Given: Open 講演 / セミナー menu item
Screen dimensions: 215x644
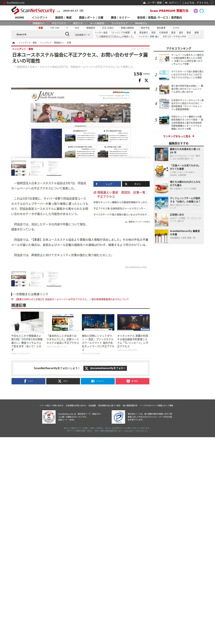Looking at the screenshot, I should (x=120, y=18).
